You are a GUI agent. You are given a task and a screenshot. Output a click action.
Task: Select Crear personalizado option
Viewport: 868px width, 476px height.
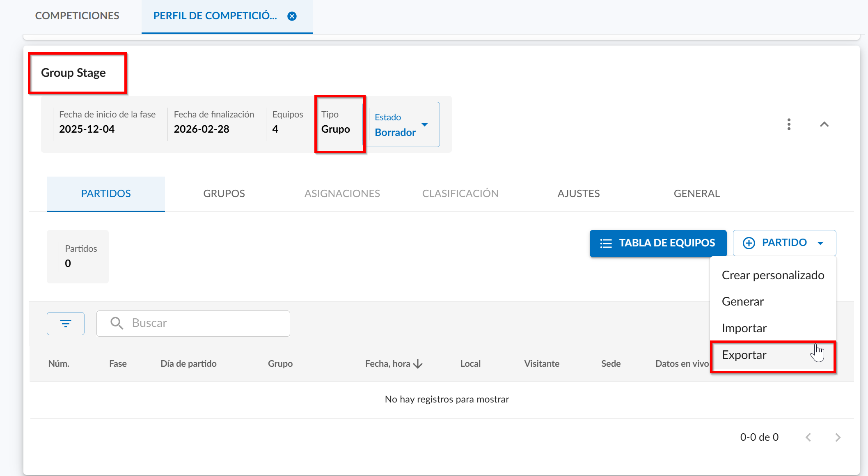point(773,275)
